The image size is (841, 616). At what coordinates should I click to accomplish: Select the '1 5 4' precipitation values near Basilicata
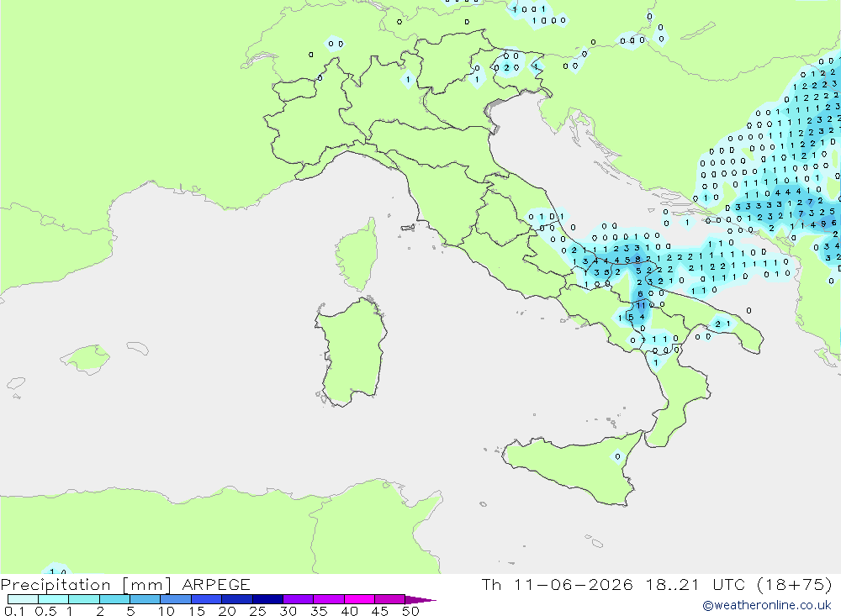(632, 318)
